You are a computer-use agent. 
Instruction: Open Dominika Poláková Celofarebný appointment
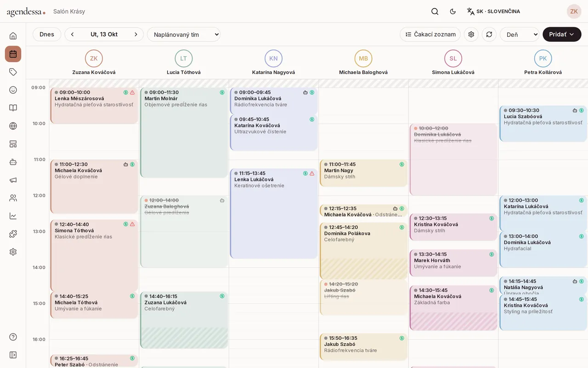(363, 251)
